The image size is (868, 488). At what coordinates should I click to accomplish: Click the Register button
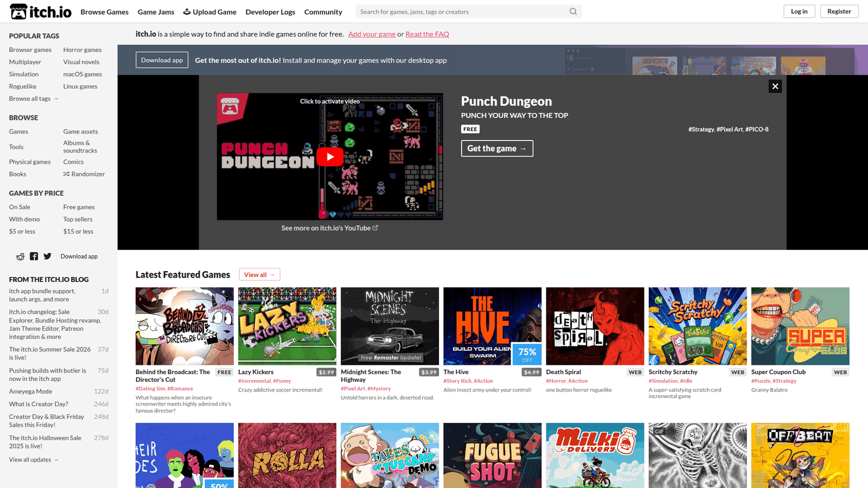pyautogui.click(x=839, y=11)
